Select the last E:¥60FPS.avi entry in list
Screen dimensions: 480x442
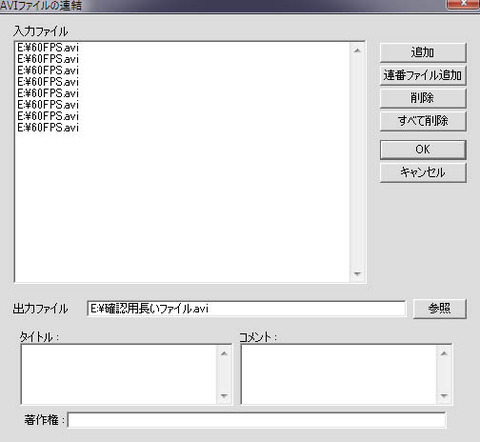[48, 128]
